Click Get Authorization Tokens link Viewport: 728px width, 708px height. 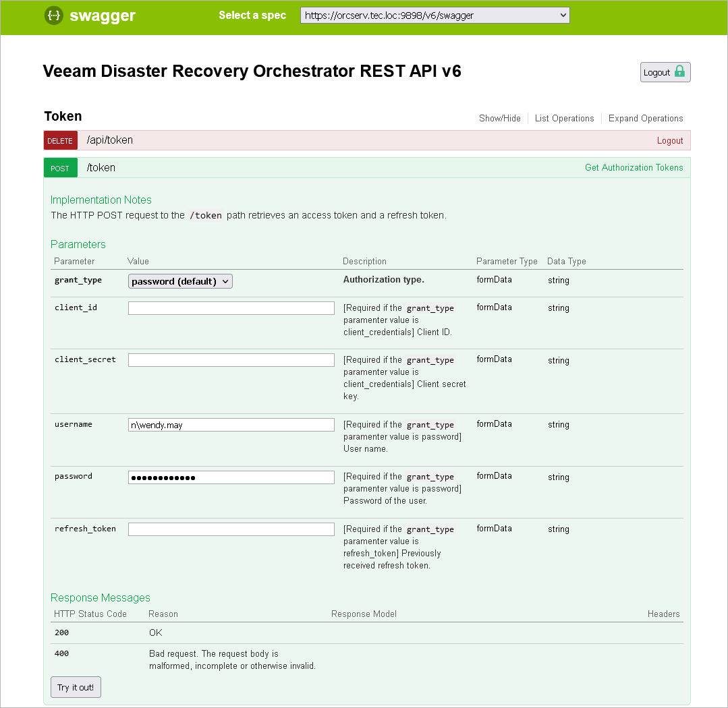coord(634,167)
